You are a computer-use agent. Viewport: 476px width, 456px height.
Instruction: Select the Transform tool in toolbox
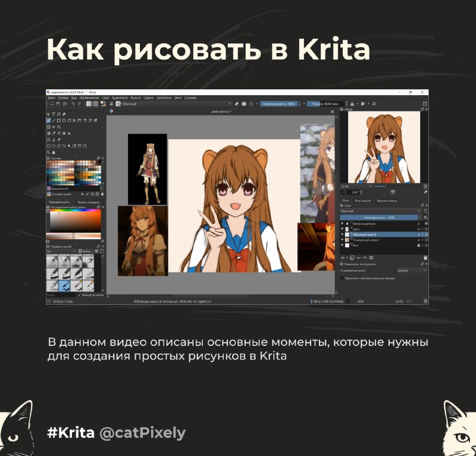coord(49,127)
